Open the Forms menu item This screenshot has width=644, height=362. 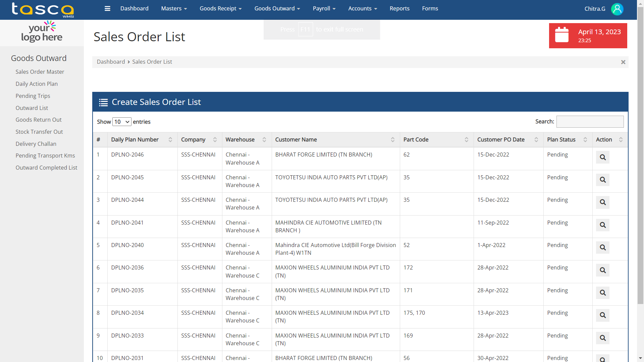[430, 9]
